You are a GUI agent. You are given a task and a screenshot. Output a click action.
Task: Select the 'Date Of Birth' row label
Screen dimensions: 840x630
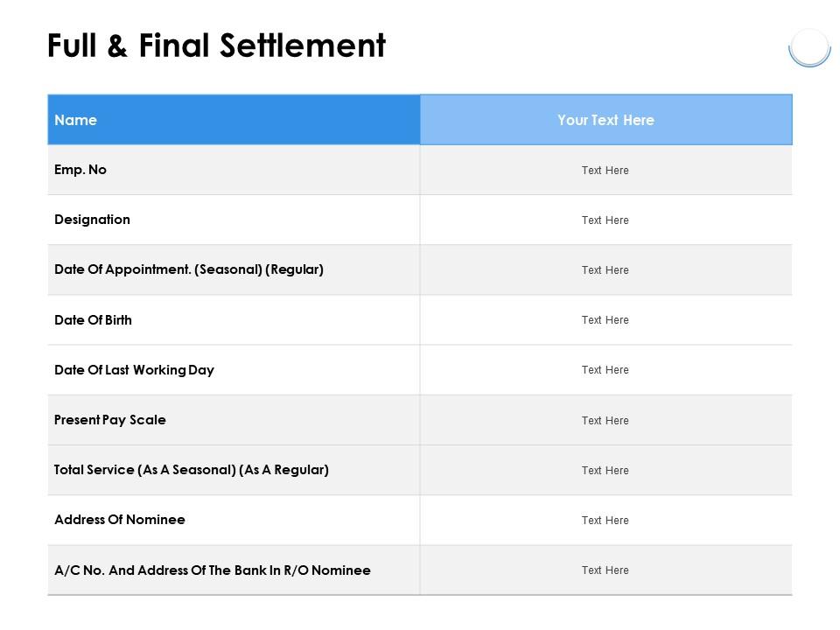(93, 320)
